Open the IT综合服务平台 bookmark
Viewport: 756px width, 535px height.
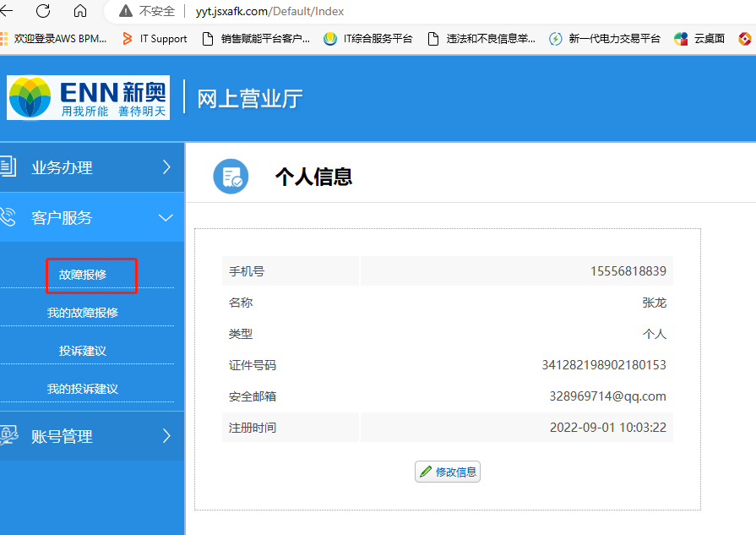click(368, 39)
